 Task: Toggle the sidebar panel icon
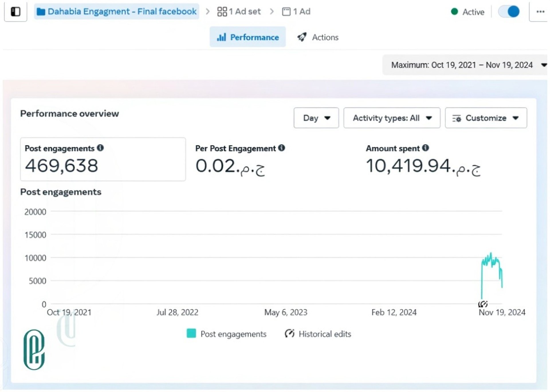point(15,12)
